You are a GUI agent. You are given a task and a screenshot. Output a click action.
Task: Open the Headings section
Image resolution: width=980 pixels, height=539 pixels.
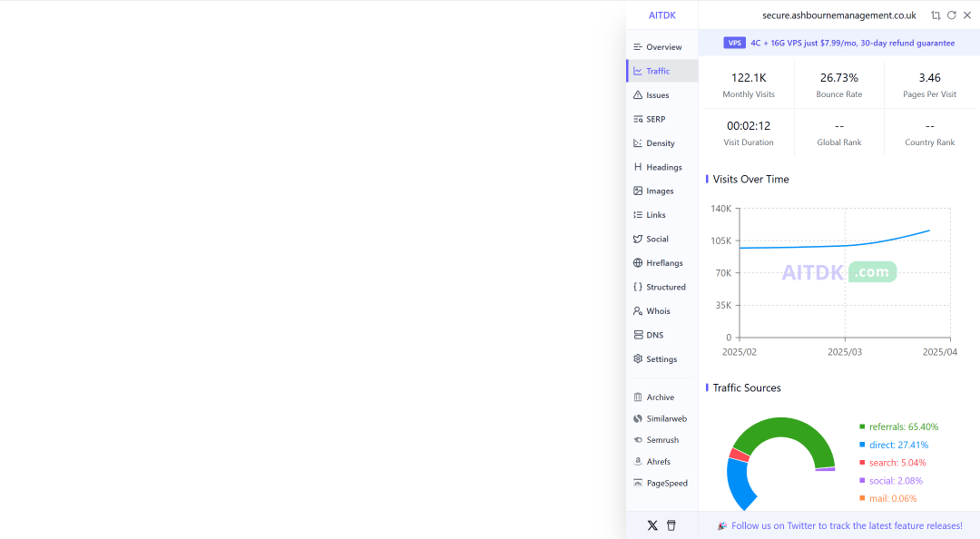661,167
